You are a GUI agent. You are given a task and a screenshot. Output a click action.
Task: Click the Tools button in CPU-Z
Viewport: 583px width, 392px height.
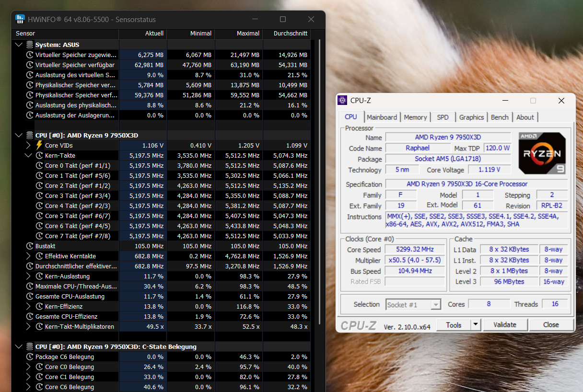tap(454, 324)
